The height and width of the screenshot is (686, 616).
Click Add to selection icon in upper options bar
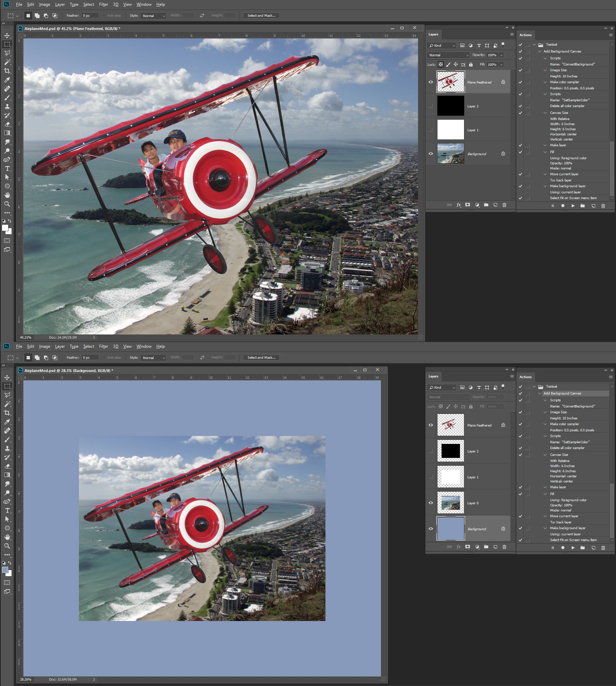click(x=37, y=16)
